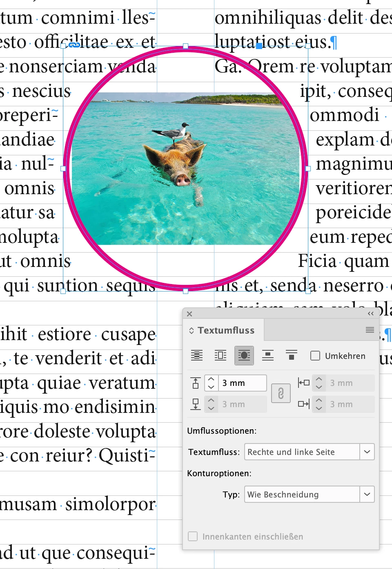Image resolution: width=392 pixels, height=569 pixels.
Task: Click the top offset icon
Action: (196, 383)
